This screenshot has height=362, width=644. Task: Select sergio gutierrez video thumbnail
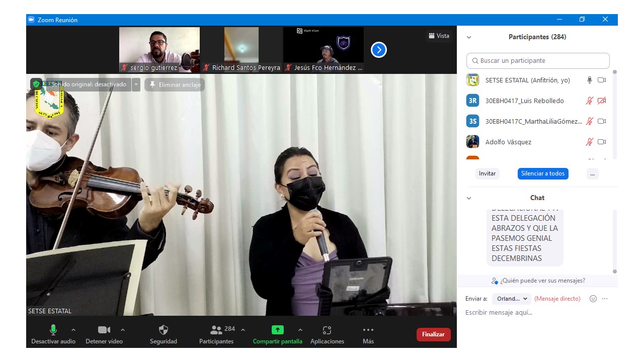(x=159, y=50)
